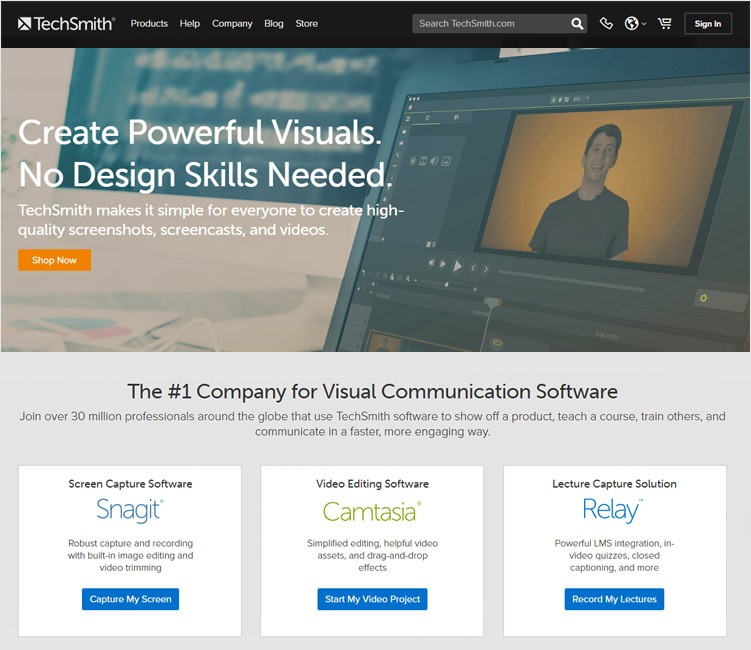Viewport: 751px width, 650px height.
Task: Go to the Store page
Action: coord(307,23)
